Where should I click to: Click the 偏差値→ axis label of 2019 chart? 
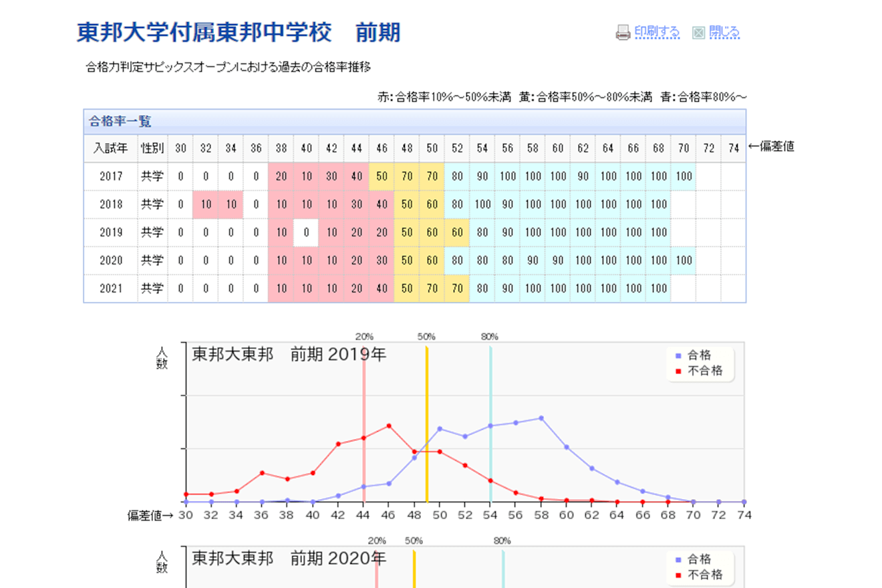tap(151, 515)
